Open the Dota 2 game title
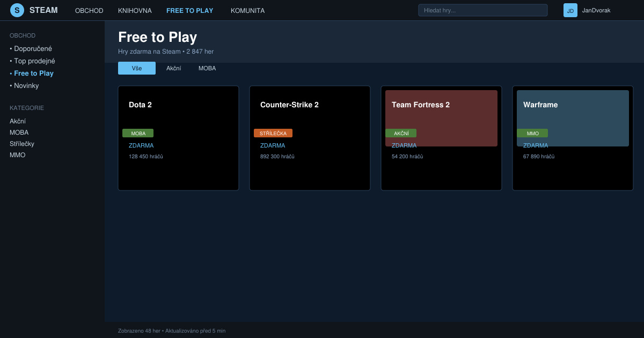The width and height of the screenshot is (644, 338). (140, 105)
